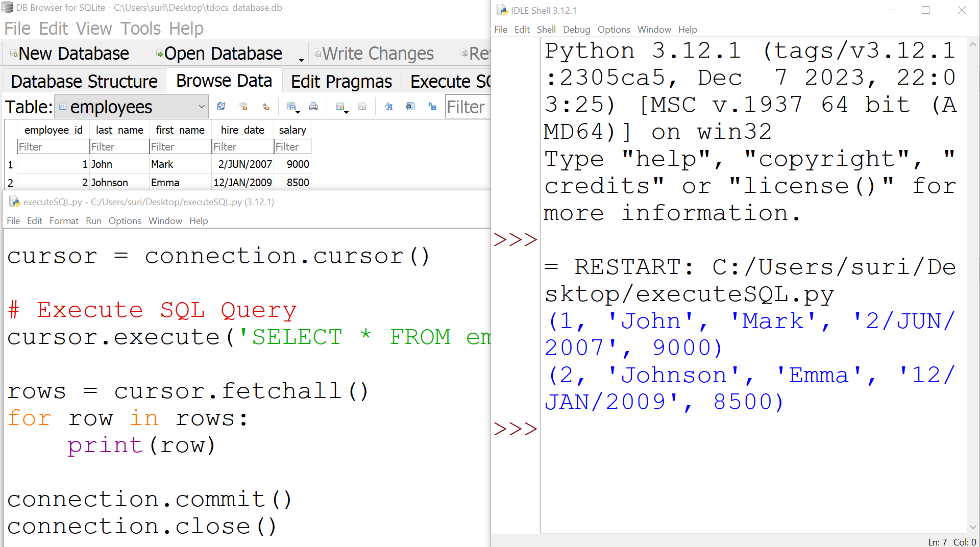Switch to the Edit Pragmas tab

click(340, 81)
